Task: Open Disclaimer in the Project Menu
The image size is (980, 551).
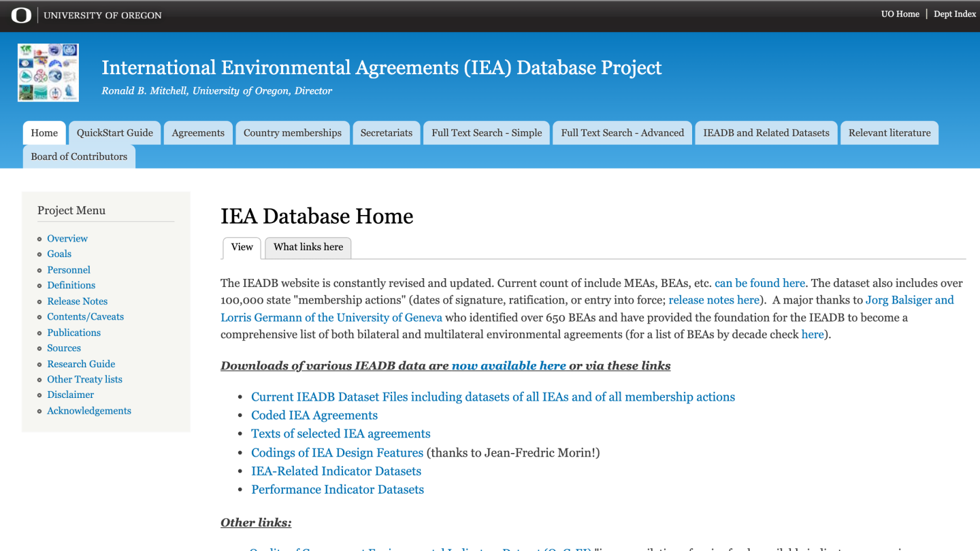Action: coord(71,395)
